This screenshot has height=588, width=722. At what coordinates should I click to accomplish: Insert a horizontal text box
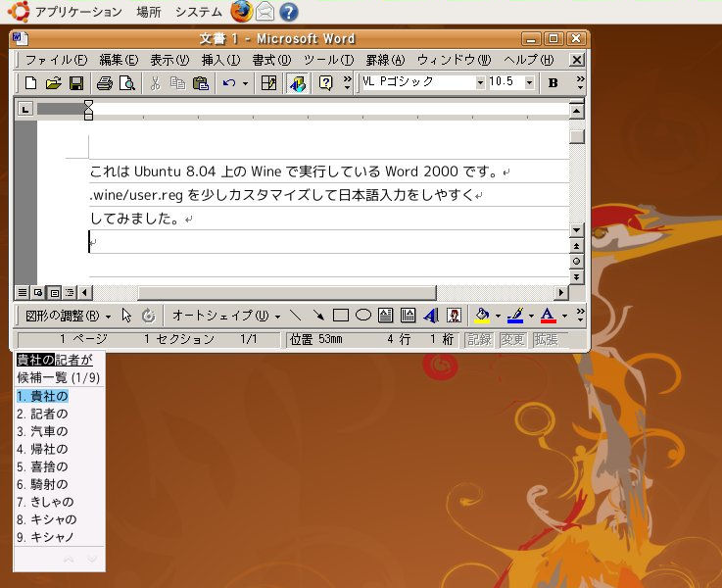coord(385,316)
